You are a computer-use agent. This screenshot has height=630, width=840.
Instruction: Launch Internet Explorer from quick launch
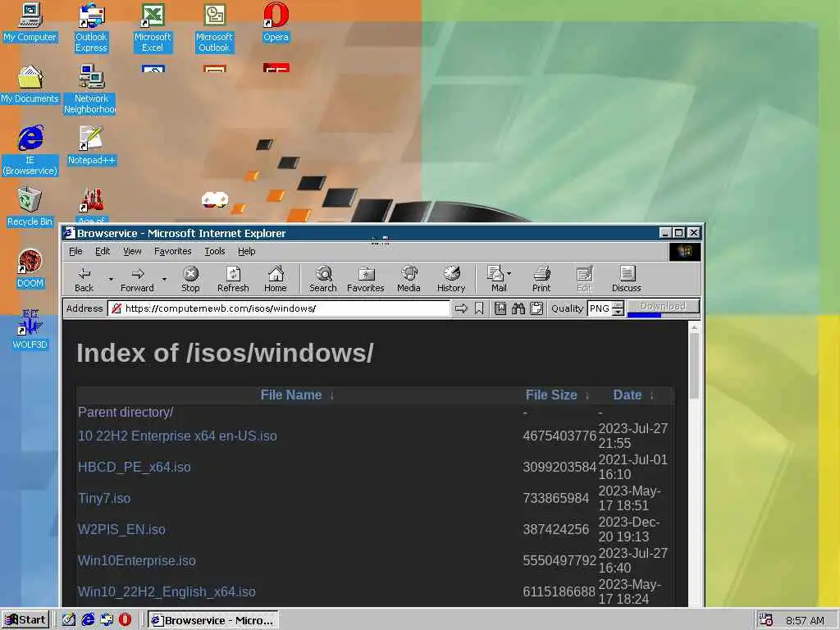click(x=88, y=619)
